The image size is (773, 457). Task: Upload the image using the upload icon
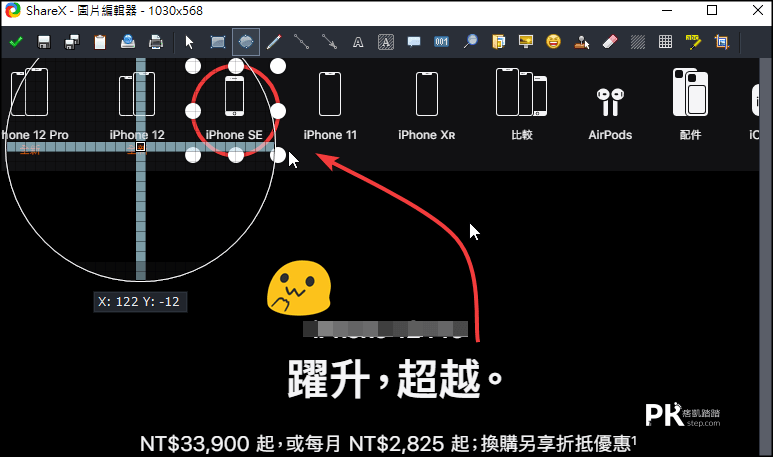128,42
